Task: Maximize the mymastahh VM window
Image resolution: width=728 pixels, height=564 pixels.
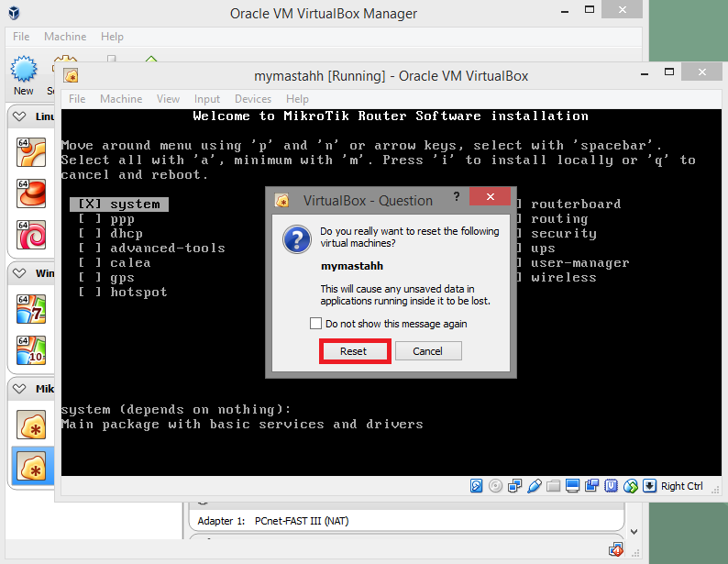Action: click(669, 72)
